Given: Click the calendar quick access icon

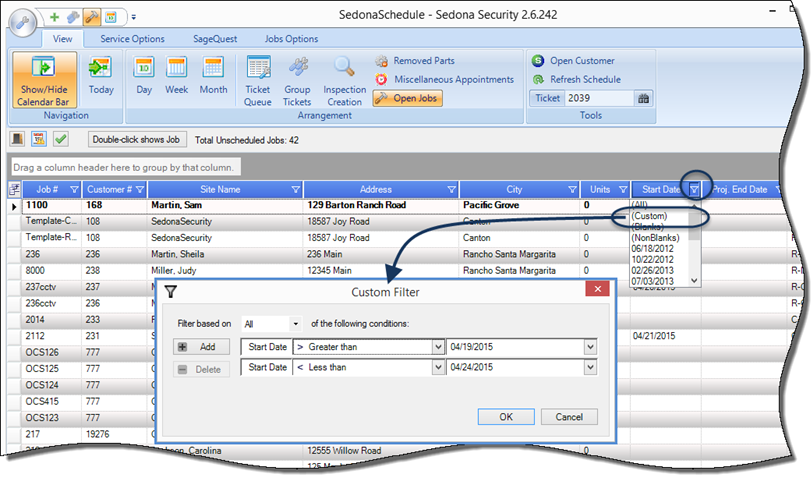Looking at the screenshot, I should [x=111, y=17].
